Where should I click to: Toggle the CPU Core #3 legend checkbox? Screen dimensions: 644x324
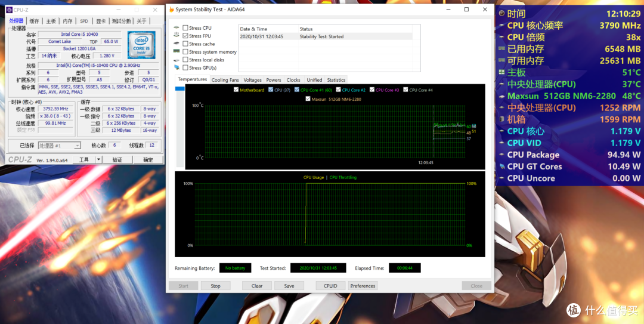pos(371,90)
